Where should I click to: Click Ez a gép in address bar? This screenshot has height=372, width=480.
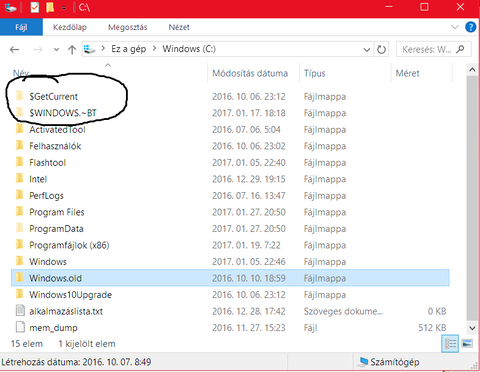pyautogui.click(x=128, y=49)
